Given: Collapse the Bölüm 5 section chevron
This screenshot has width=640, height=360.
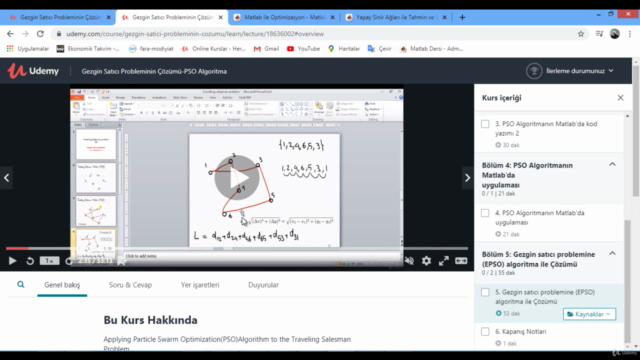Looking at the screenshot, I should coord(612,253).
